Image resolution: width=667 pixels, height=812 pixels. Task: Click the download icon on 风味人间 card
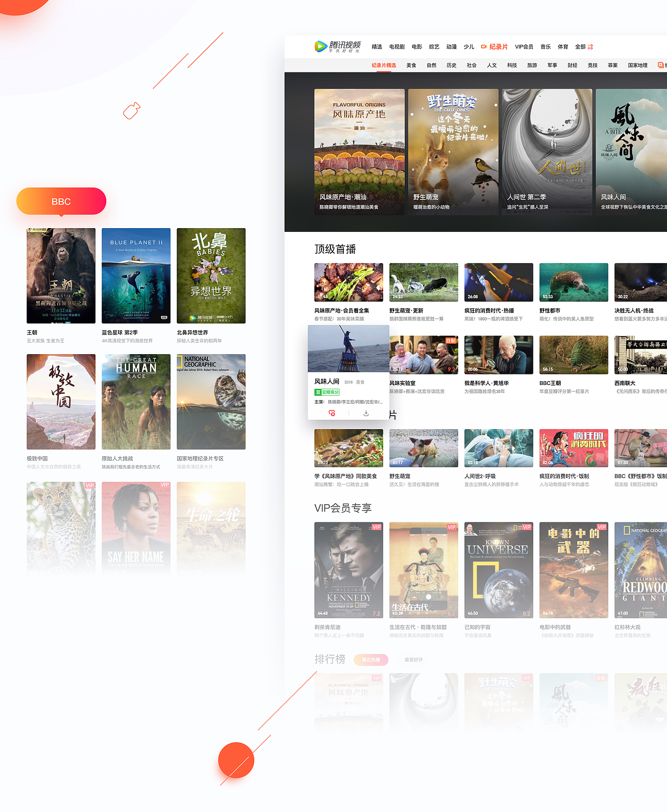coord(366,413)
